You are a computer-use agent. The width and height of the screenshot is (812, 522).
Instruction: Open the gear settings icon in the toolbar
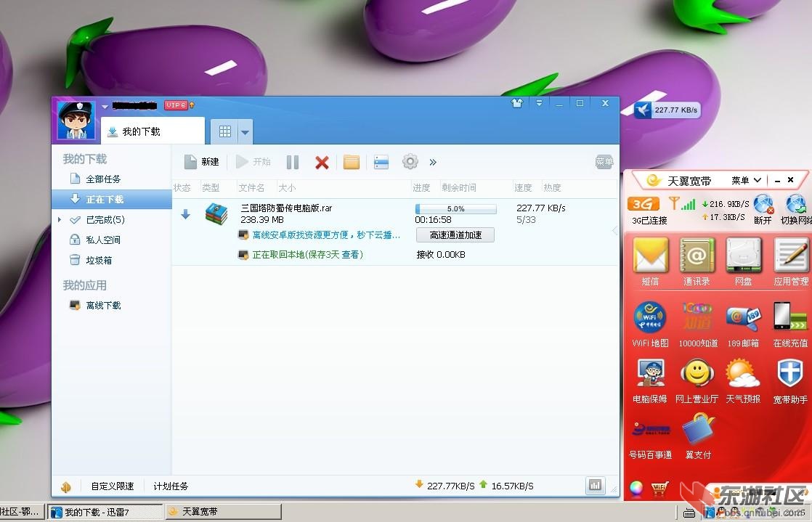click(x=410, y=162)
